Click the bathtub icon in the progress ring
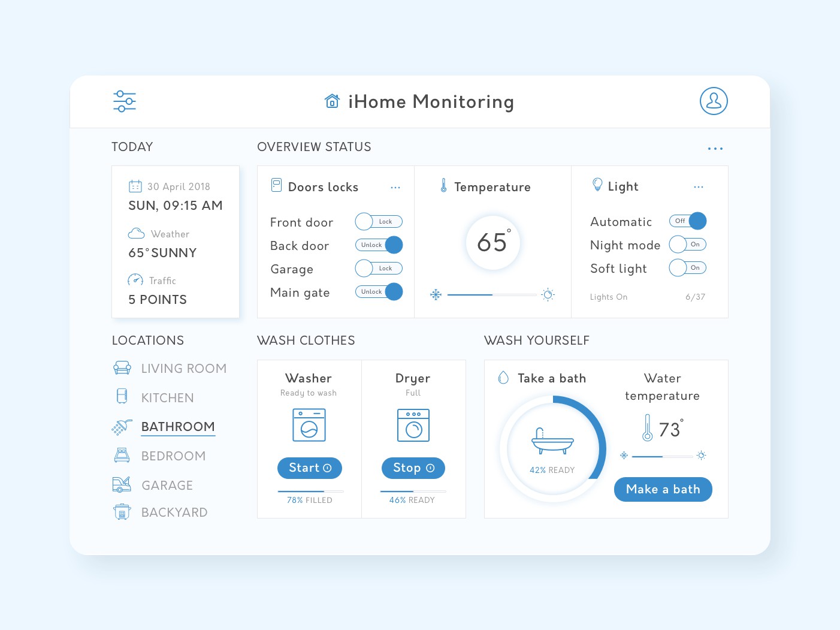The width and height of the screenshot is (840, 630). coord(552,442)
